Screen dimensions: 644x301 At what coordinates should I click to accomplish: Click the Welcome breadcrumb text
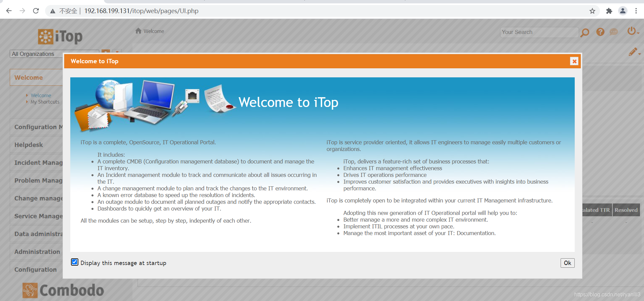(x=154, y=31)
